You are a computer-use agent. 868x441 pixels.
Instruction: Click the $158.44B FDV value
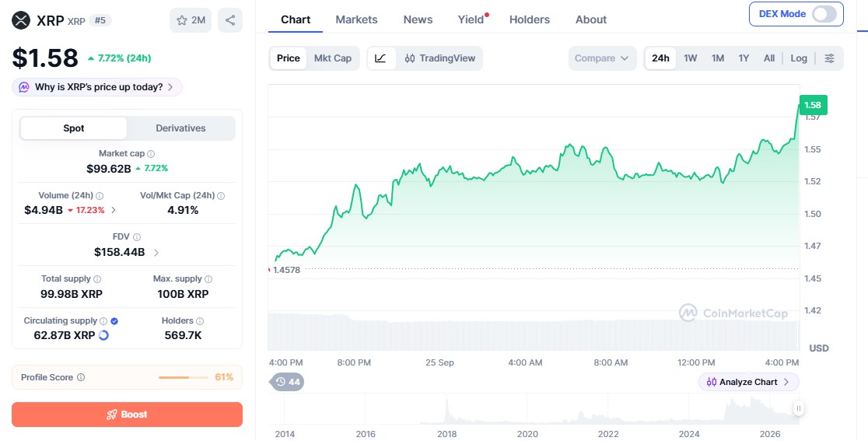point(120,252)
